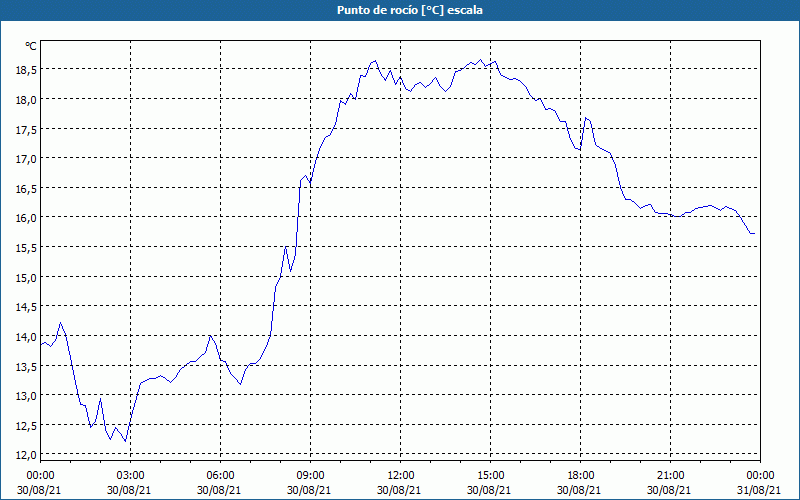Click the 16,0 y-axis value

[26, 218]
